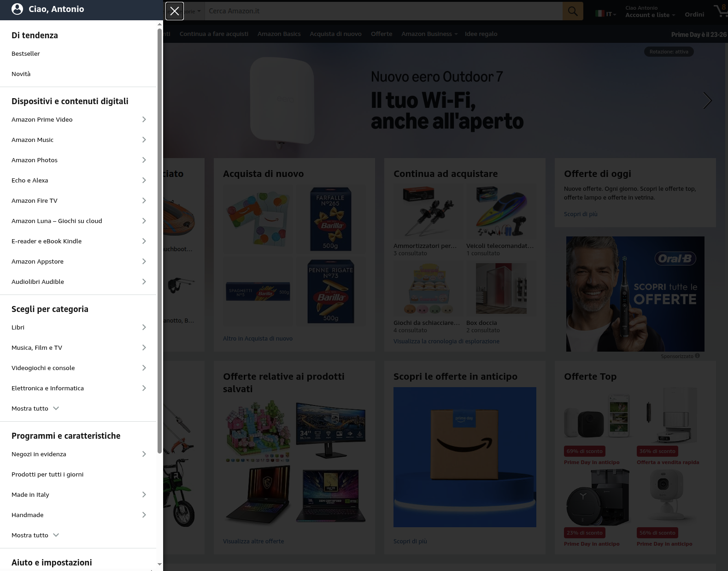Click Scopri di più under Offerte di oggi
The height and width of the screenshot is (571, 728).
point(581,214)
